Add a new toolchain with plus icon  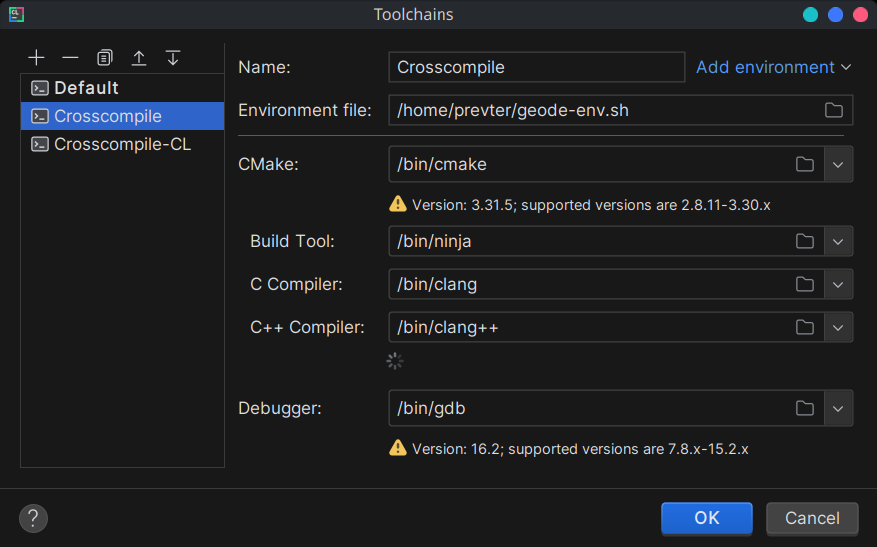pyautogui.click(x=36, y=58)
